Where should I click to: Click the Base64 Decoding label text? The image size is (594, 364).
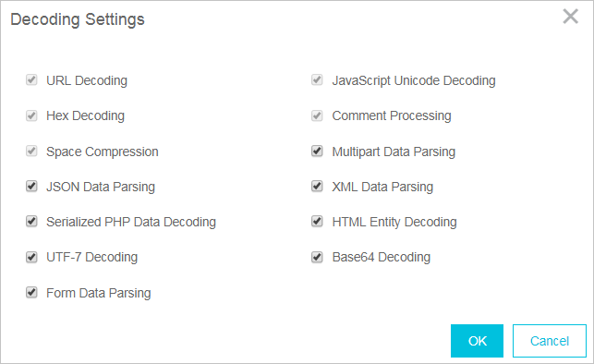coord(382,257)
